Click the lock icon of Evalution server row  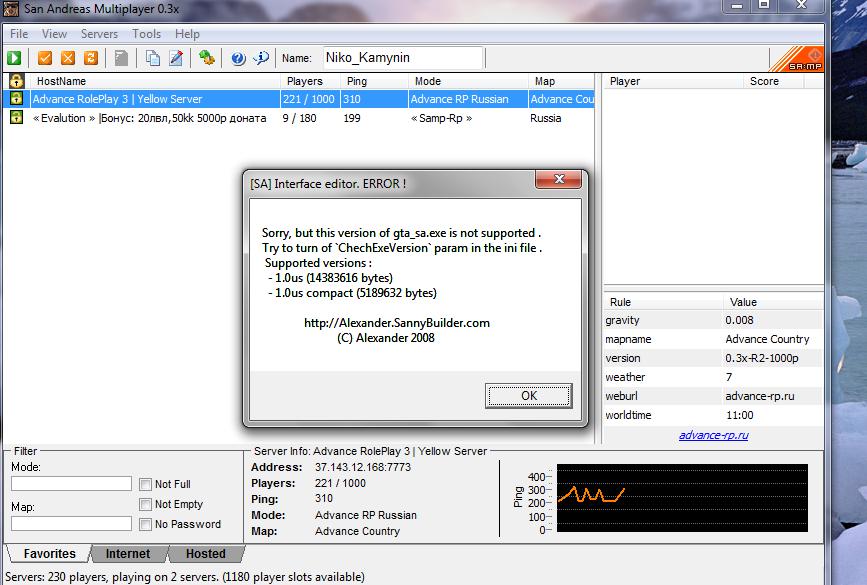pos(17,117)
